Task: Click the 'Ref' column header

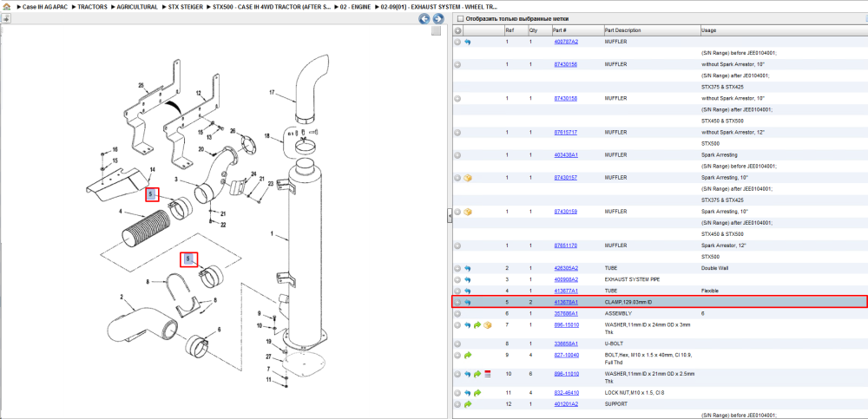Action: pos(509,30)
